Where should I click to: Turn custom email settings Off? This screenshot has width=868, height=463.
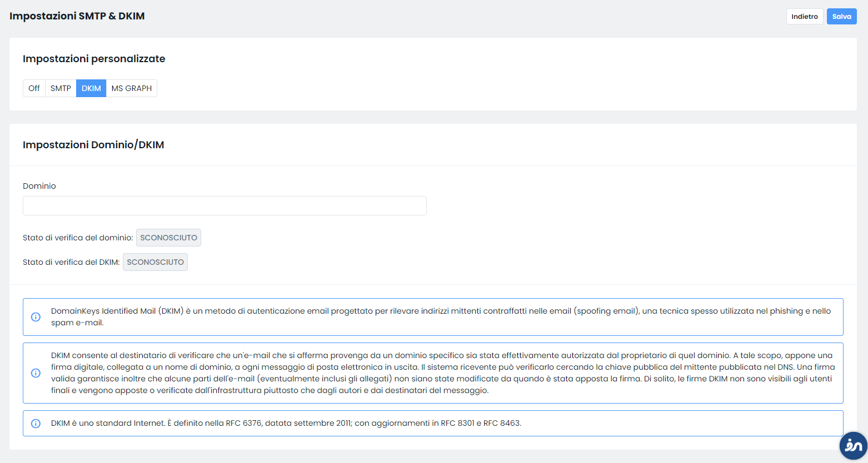33,88
